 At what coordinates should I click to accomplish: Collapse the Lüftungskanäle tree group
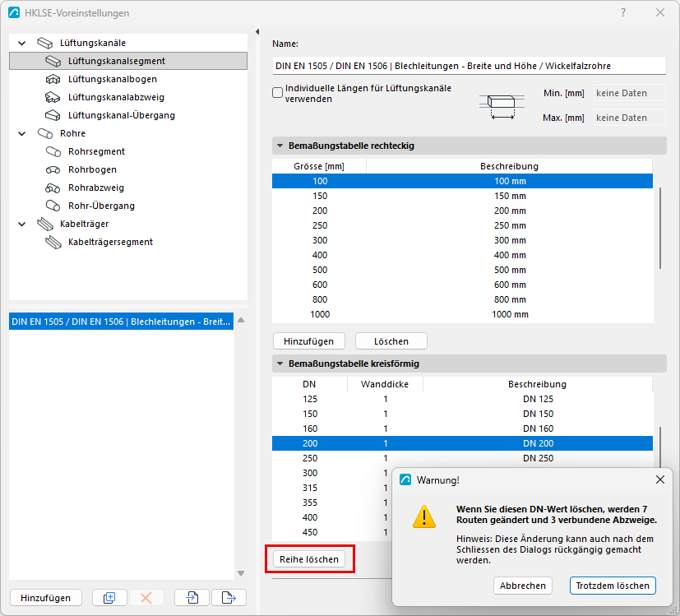pyautogui.click(x=21, y=43)
